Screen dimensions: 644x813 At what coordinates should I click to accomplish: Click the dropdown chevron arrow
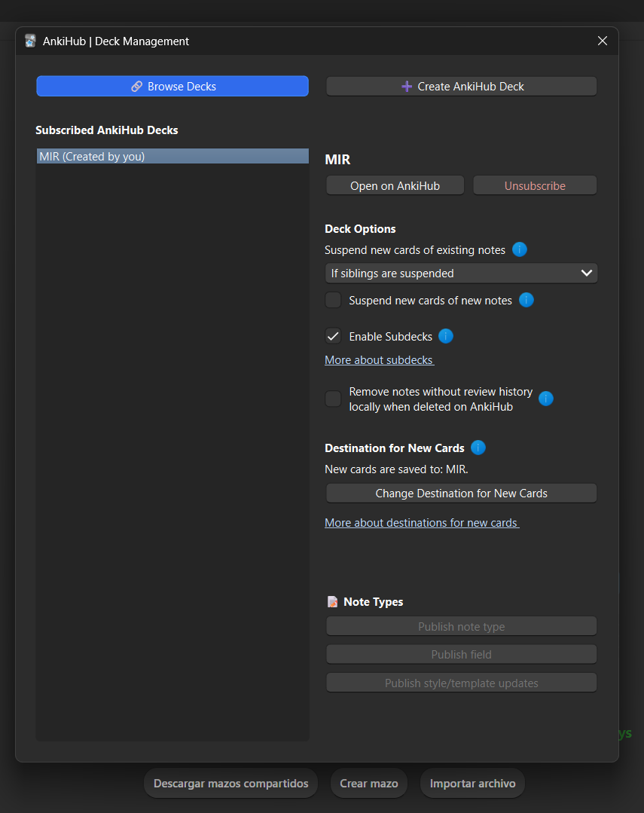point(587,274)
